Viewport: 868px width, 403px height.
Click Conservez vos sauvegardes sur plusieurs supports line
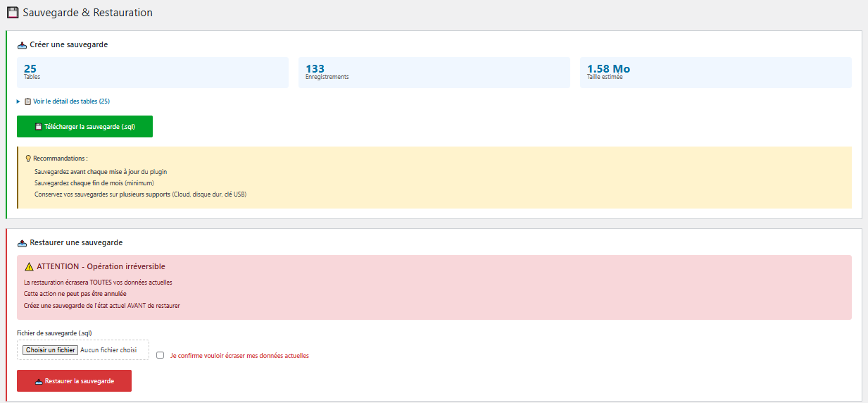click(x=141, y=194)
